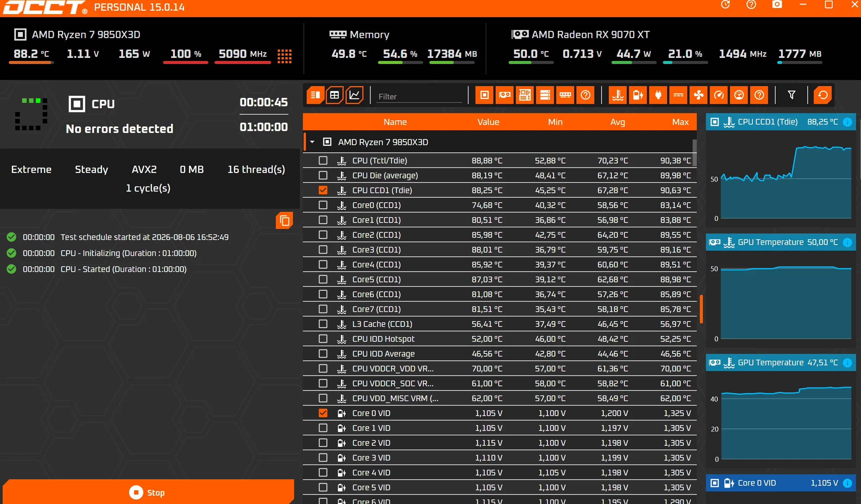The height and width of the screenshot is (504, 861).
Task: Toggle the storage drive hardware filter icon
Action: click(545, 95)
